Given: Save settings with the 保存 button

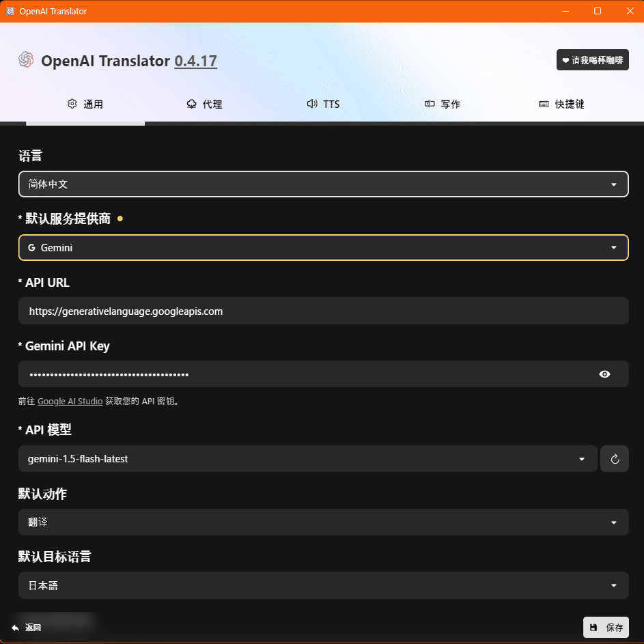Looking at the screenshot, I should pyautogui.click(x=606, y=627).
